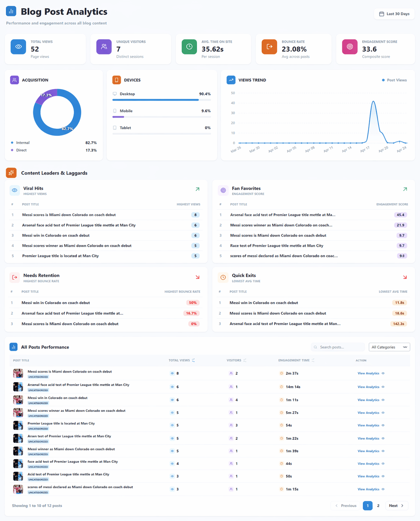Go to page 2 of posts
This screenshot has width=420, height=521.
click(378, 506)
